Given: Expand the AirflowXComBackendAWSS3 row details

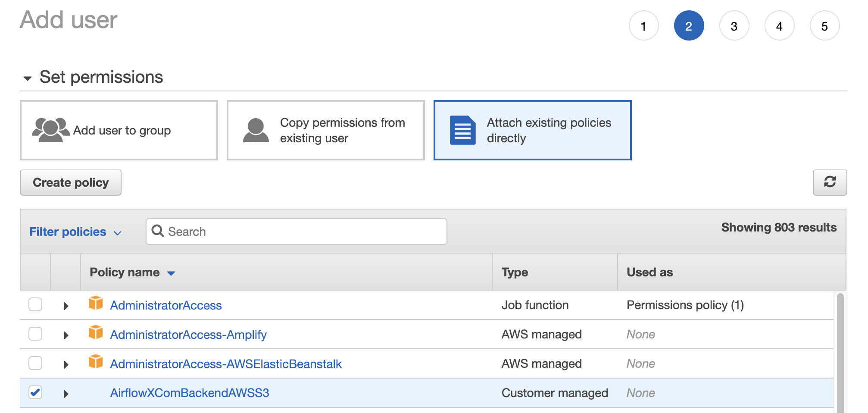Looking at the screenshot, I should tap(66, 394).
